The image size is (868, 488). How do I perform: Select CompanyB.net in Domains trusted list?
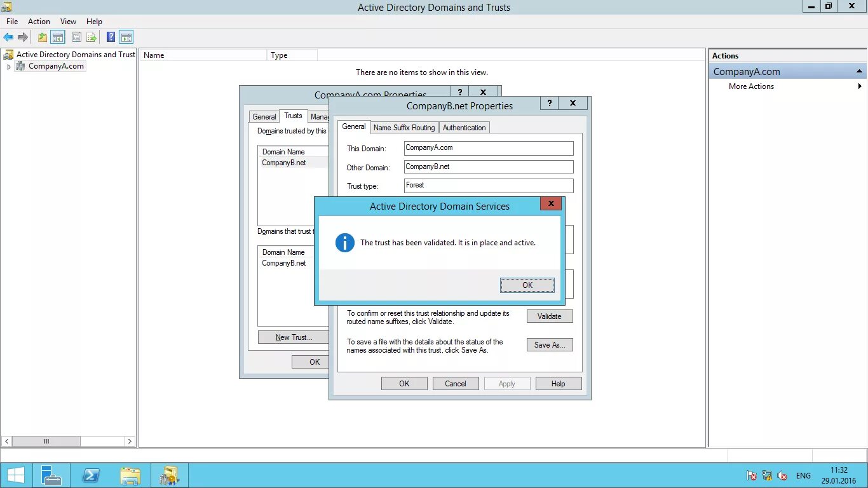[x=284, y=163]
